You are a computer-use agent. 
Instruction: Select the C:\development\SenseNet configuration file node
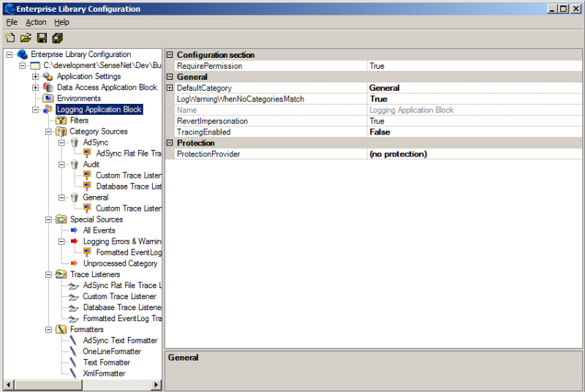coord(102,66)
